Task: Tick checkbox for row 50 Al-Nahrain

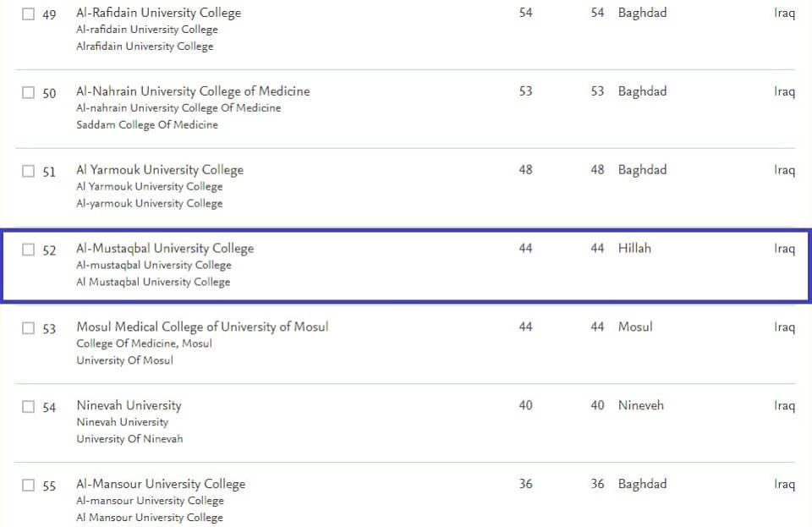Action: pyautogui.click(x=29, y=93)
